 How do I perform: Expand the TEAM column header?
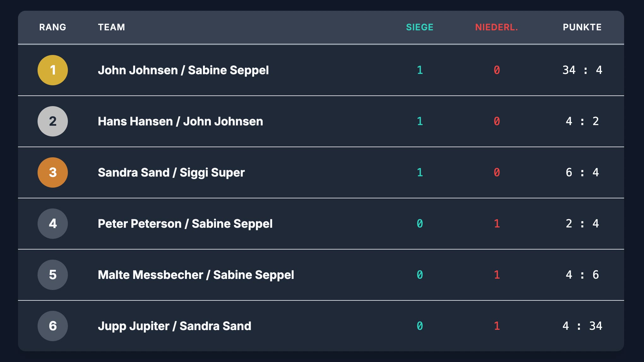click(x=112, y=27)
